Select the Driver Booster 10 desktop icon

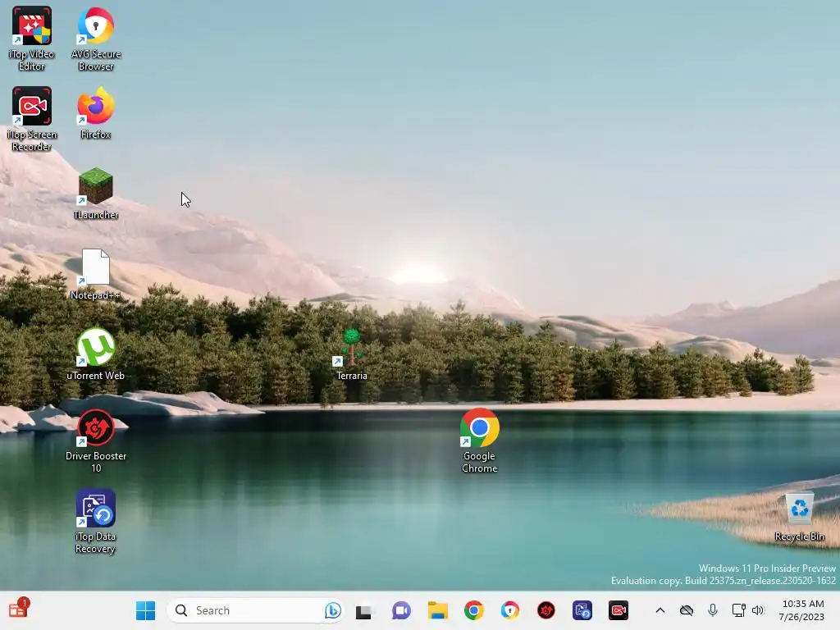coord(96,441)
